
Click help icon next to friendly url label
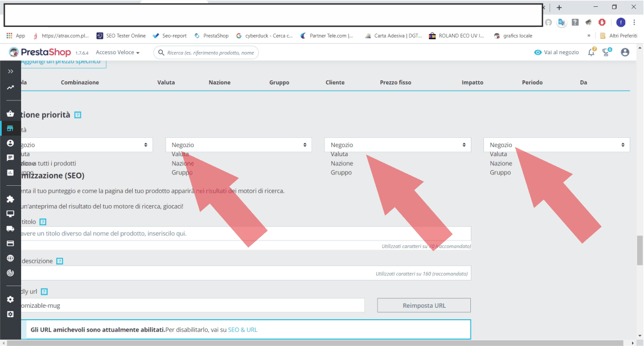point(44,292)
